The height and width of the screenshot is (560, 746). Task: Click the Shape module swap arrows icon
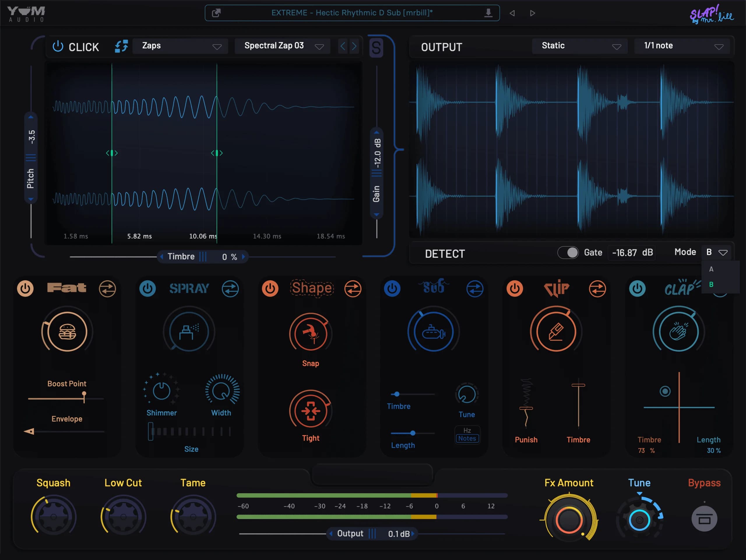353,289
